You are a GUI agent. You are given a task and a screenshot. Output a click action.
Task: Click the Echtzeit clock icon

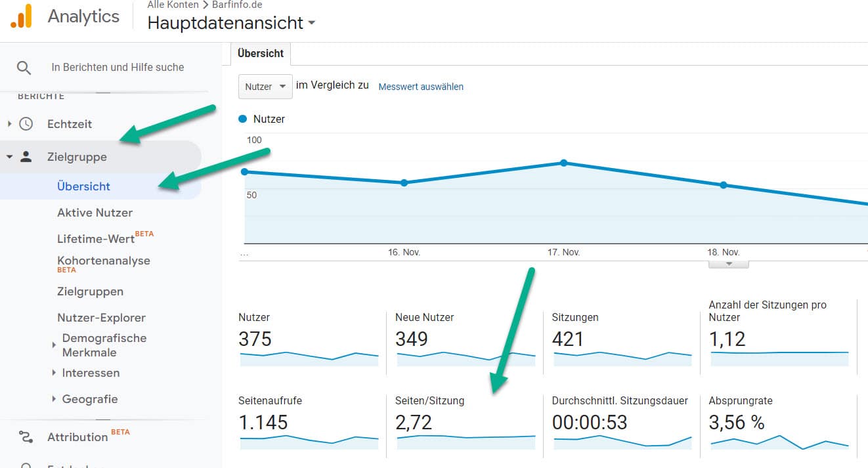pos(26,124)
